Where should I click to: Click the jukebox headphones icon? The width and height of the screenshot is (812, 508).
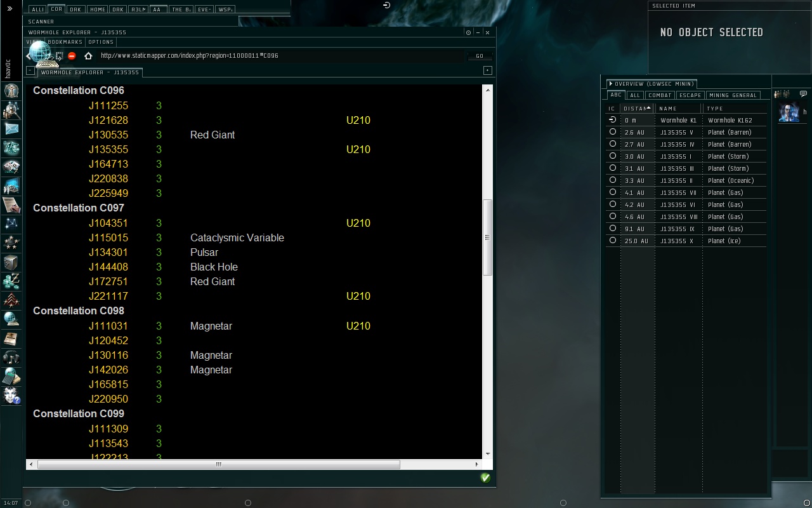coord(11,358)
